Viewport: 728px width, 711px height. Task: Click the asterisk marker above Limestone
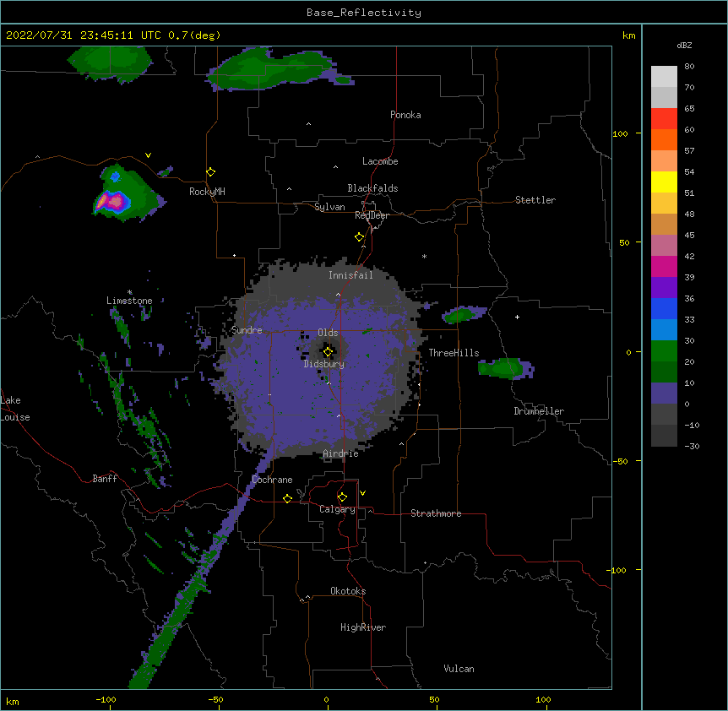point(130,292)
